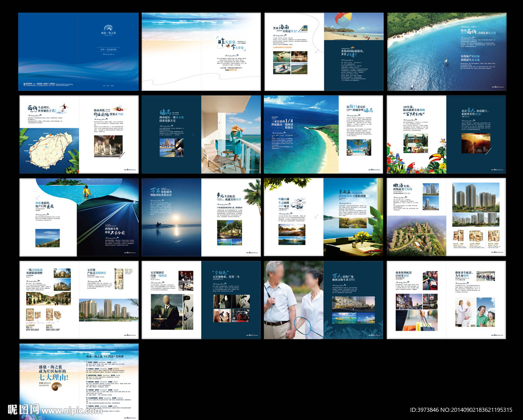Select the night highway road image

click(x=108, y=220)
